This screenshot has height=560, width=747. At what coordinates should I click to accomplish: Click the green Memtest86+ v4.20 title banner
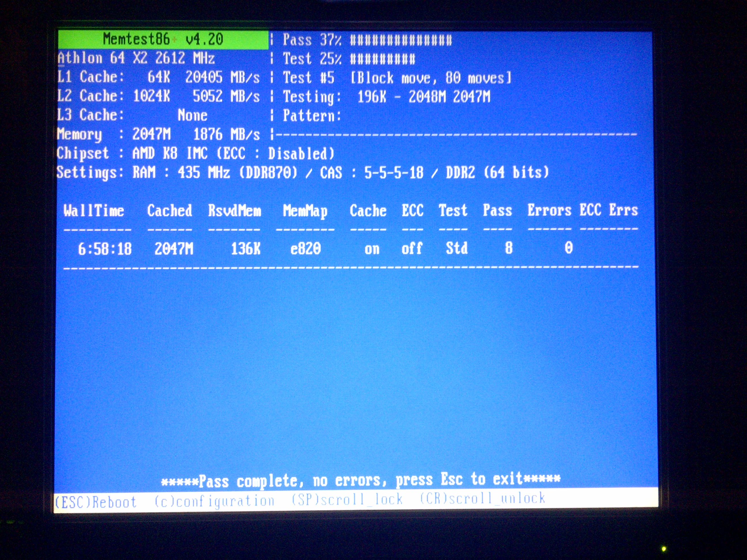[x=163, y=39]
